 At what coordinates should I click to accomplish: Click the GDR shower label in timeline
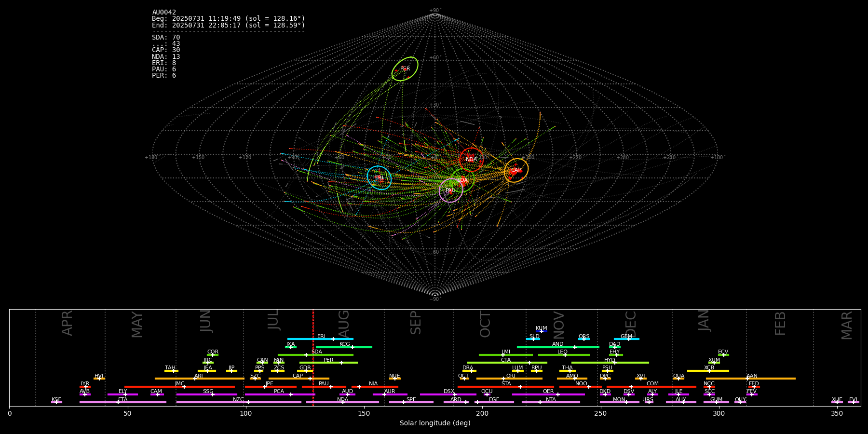(305, 368)
